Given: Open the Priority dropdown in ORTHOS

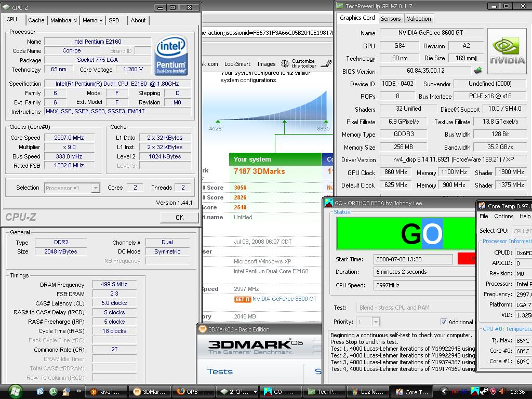Looking at the screenshot, I should point(375,322).
